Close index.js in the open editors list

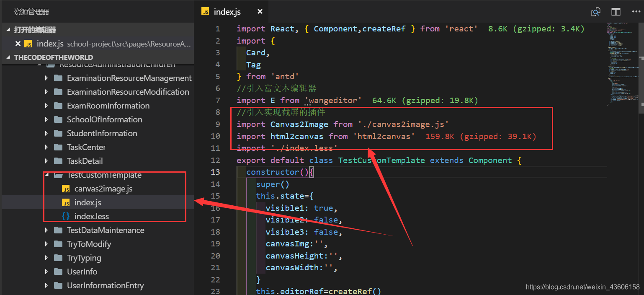coord(18,44)
